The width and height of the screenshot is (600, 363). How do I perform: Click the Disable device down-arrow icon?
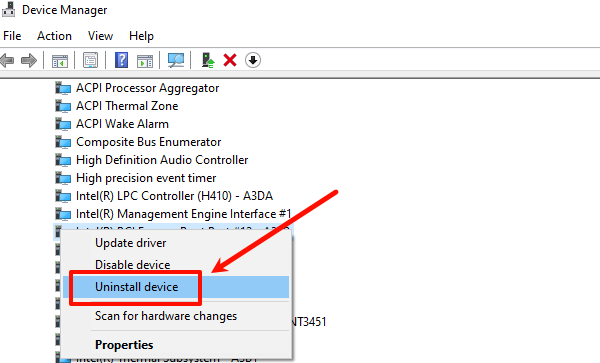(x=253, y=60)
